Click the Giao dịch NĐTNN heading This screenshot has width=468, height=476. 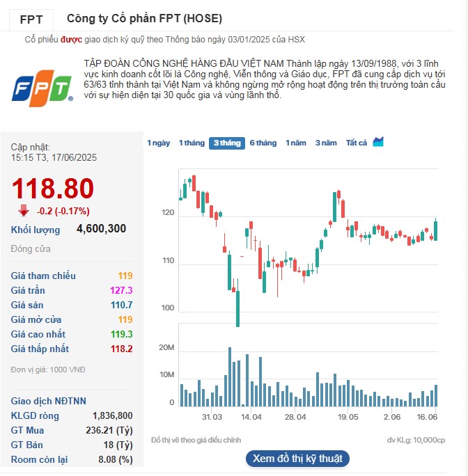click(49, 401)
